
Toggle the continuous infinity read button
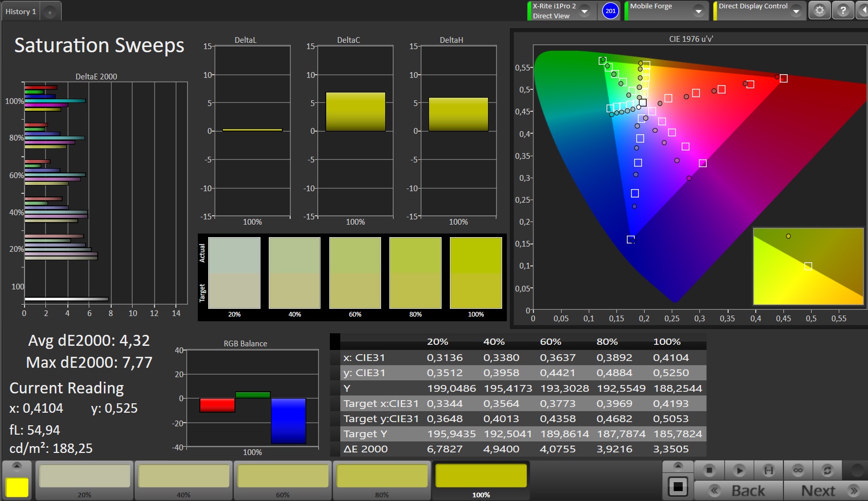pyautogui.click(x=798, y=470)
